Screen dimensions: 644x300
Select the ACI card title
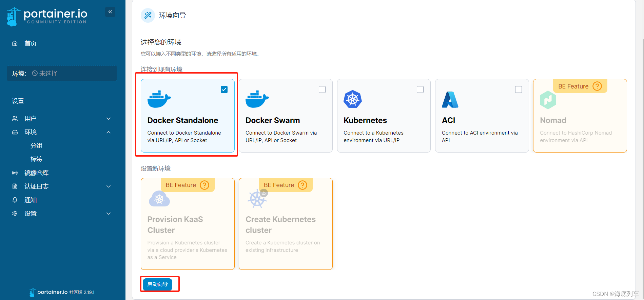click(x=448, y=120)
